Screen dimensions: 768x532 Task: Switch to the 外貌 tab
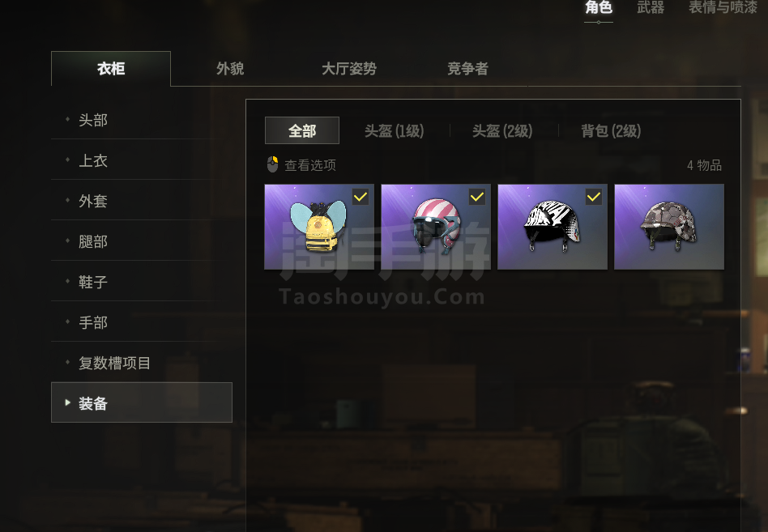[x=230, y=69]
